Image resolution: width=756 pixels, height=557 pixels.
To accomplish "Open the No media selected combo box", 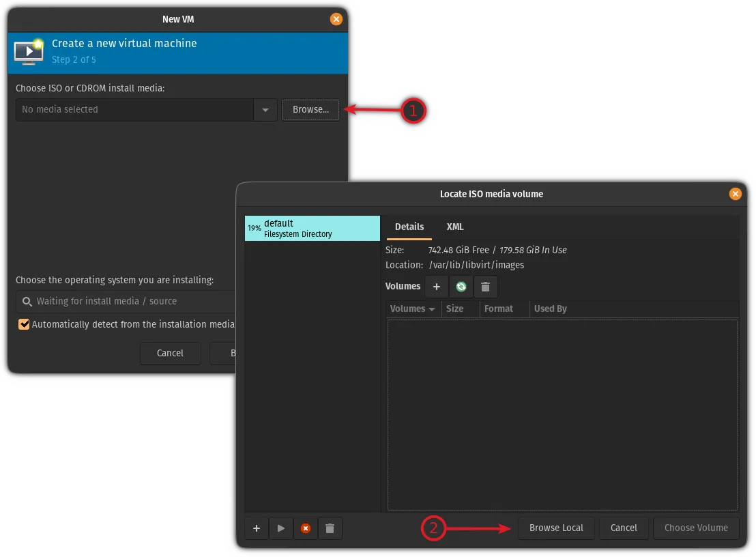I will click(x=135, y=110).
